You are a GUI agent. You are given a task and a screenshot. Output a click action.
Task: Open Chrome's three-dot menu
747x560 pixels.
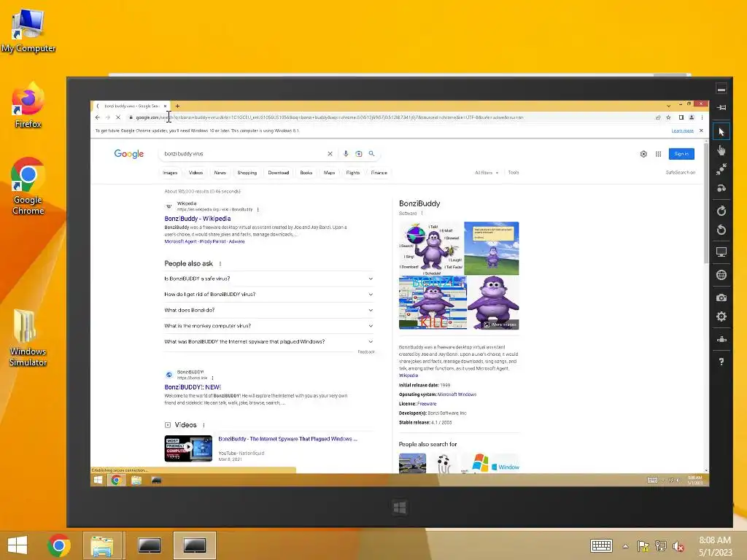[702, 117]
